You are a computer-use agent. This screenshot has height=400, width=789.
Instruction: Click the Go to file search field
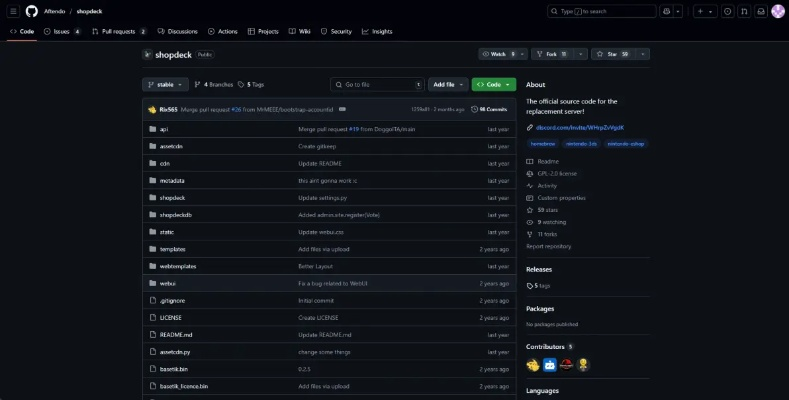pos(377,85)
